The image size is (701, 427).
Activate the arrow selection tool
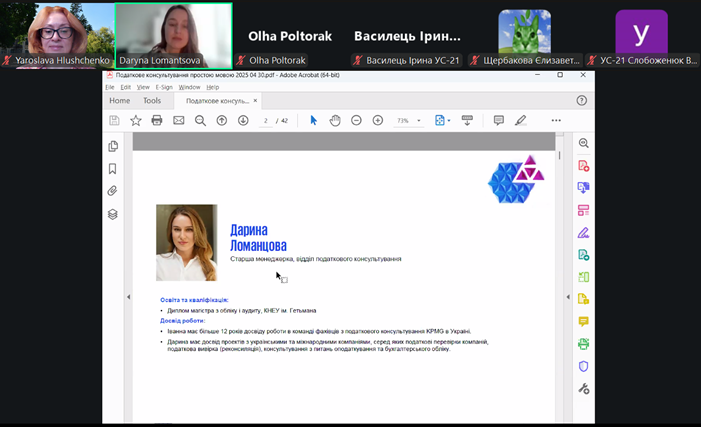313,121
